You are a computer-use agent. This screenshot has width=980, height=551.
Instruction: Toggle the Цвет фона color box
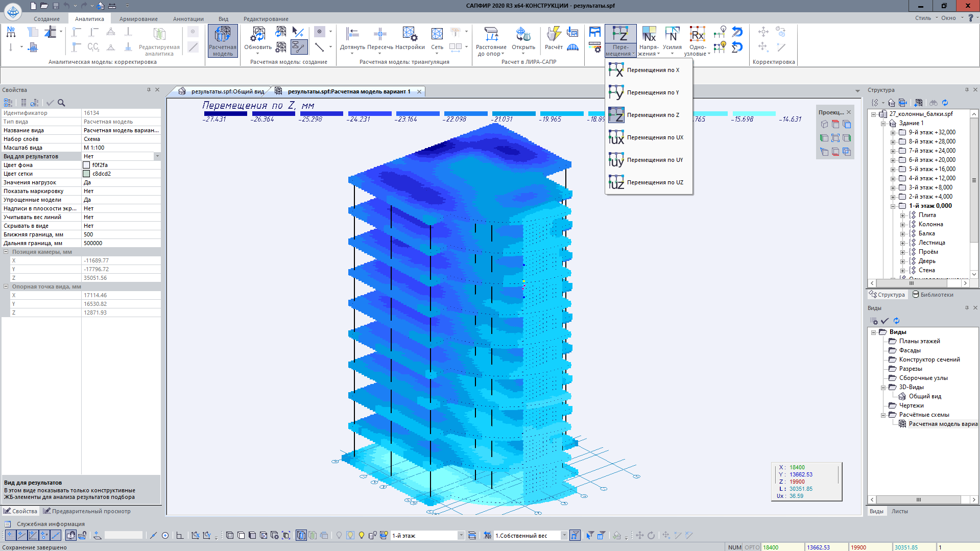pyautogui.click(x=86, y=165)
